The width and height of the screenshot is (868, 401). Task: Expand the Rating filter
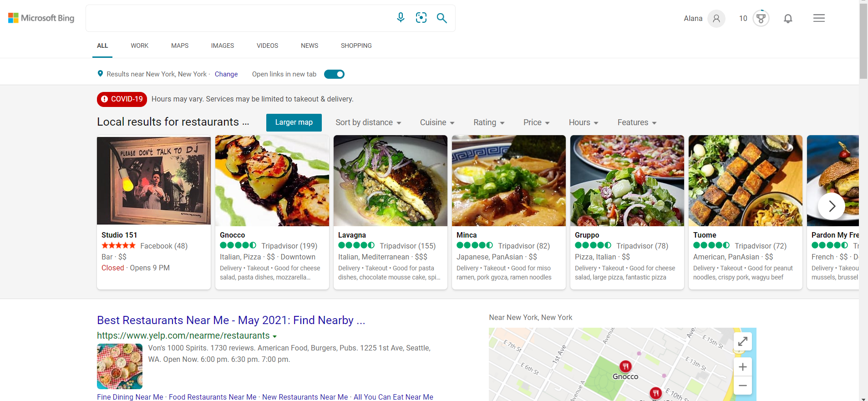[x=489, y=122]
